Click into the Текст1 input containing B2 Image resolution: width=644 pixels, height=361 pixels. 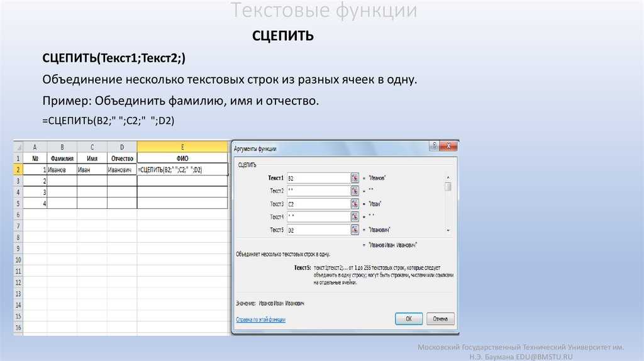[x=318, y=178]
